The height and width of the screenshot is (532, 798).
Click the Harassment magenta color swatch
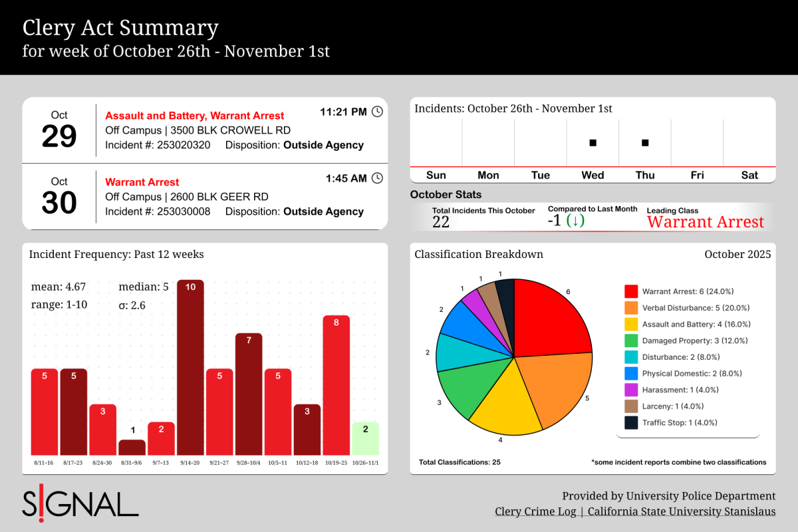630,390
